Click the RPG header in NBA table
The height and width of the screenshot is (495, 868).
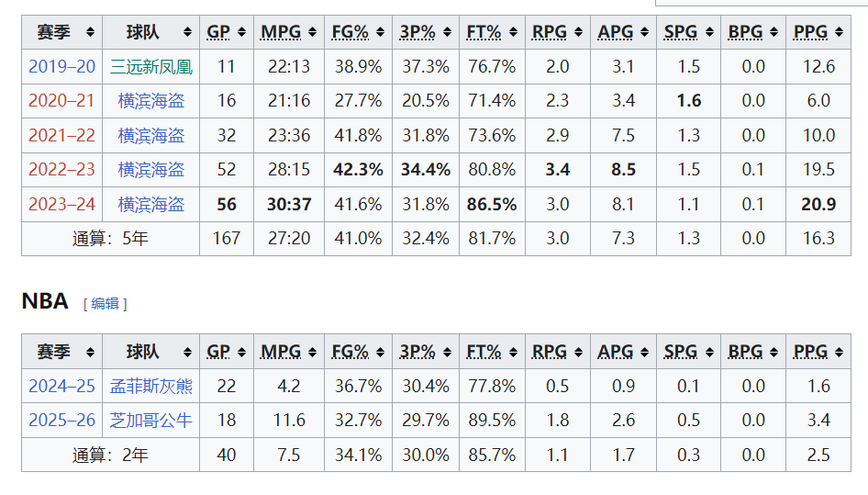coord(549,352)
